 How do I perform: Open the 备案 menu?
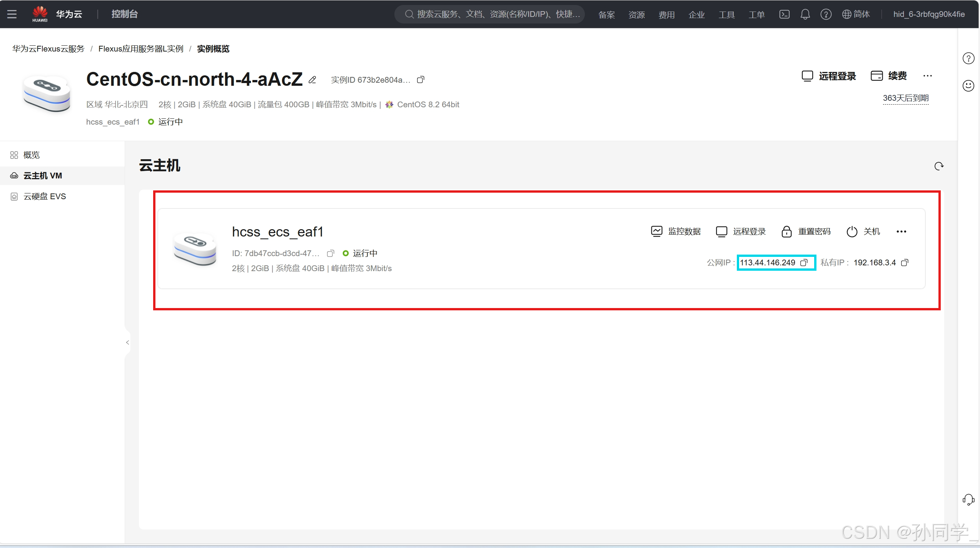[606, 15]
